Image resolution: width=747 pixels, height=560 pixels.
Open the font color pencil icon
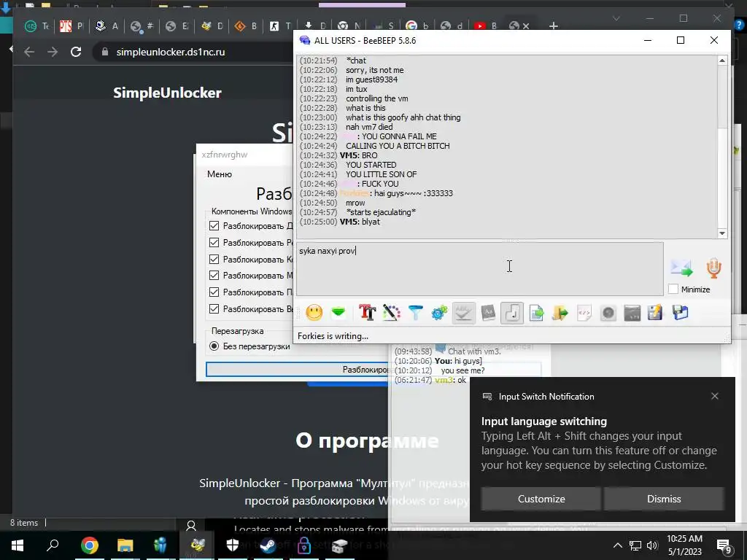click(391, 313)
